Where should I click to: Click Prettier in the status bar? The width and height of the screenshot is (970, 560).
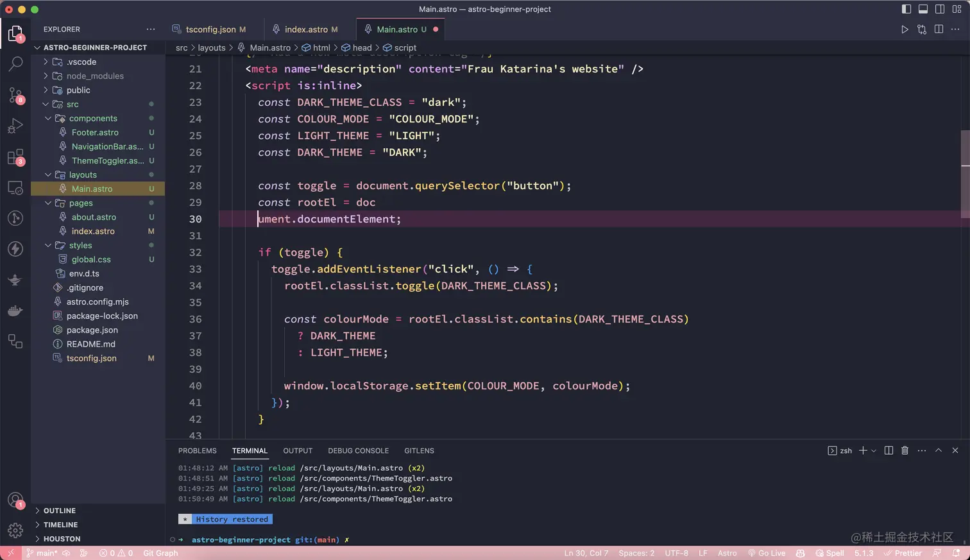click(x=903, y=553)
